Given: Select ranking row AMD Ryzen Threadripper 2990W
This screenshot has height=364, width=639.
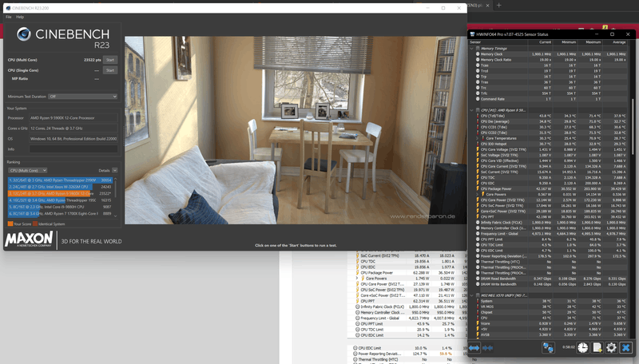Looking at the screenshot, I should 60,180.
